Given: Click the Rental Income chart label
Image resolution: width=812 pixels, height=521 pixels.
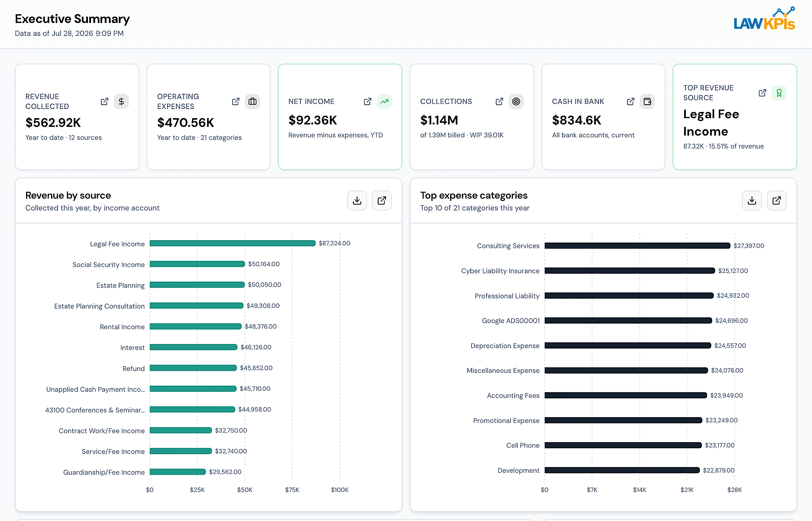Looking at the screenshot, I should click(122, 327).
